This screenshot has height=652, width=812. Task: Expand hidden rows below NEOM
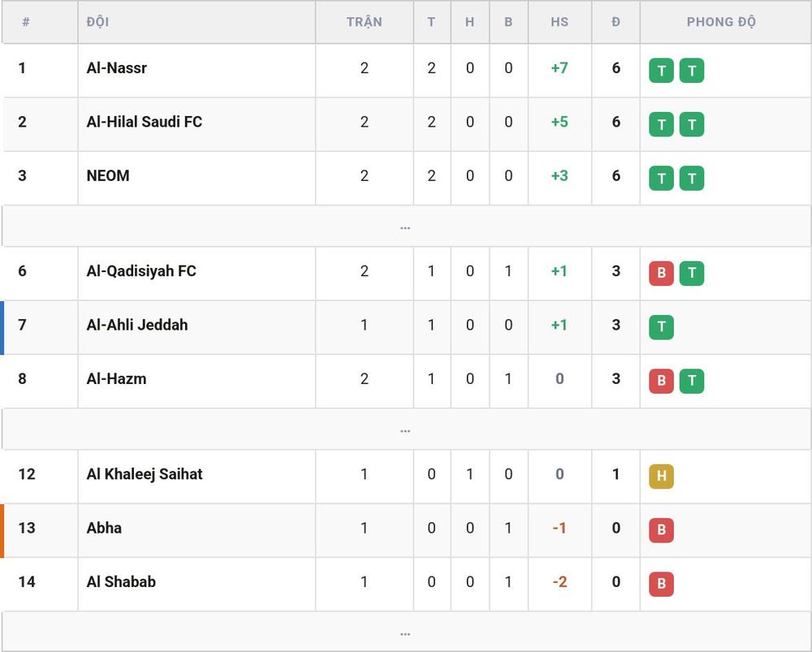pos(405,227)
